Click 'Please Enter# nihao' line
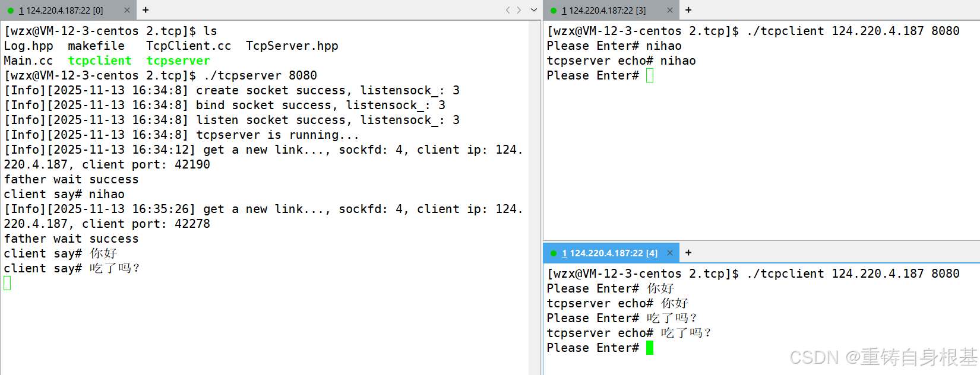 tap(614, 46)
